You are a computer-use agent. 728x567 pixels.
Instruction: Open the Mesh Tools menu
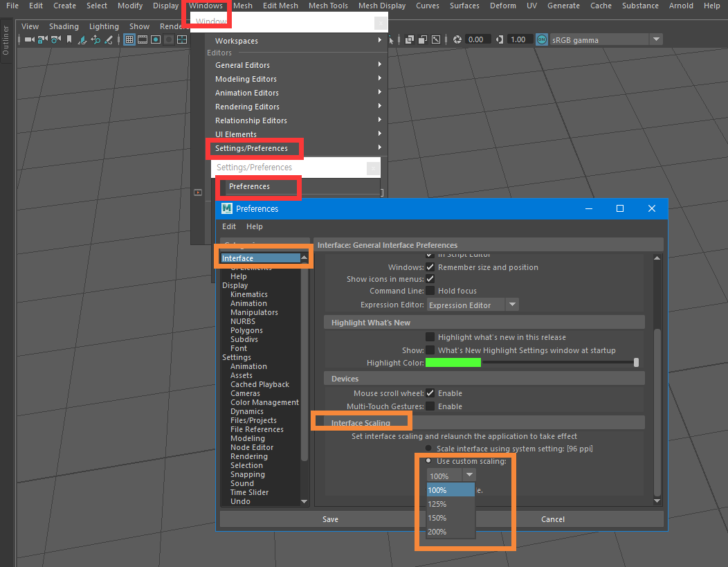[327, 6]
